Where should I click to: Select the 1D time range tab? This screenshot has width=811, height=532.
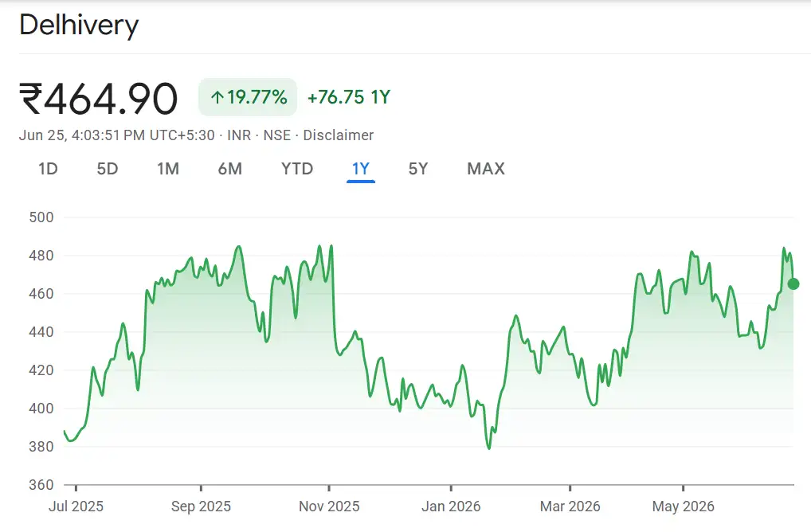click(48, 169)
